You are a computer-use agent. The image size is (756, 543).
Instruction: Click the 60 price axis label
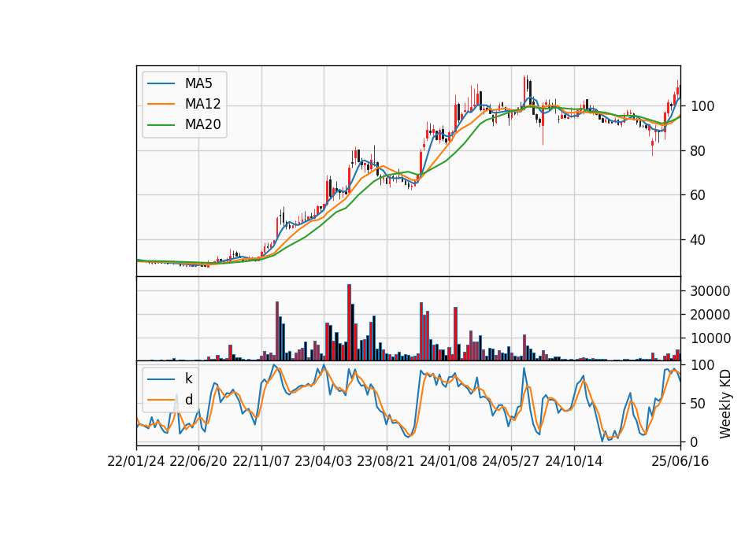click(699, 195)
